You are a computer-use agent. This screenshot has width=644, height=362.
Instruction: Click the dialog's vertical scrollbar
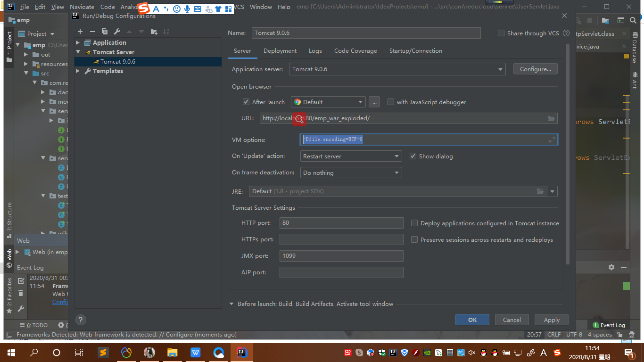tap(568, 153)
